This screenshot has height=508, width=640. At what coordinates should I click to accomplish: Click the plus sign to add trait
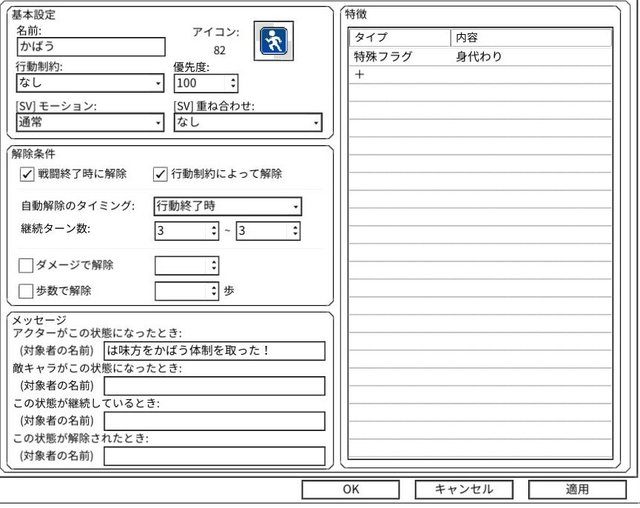[359, 74]
